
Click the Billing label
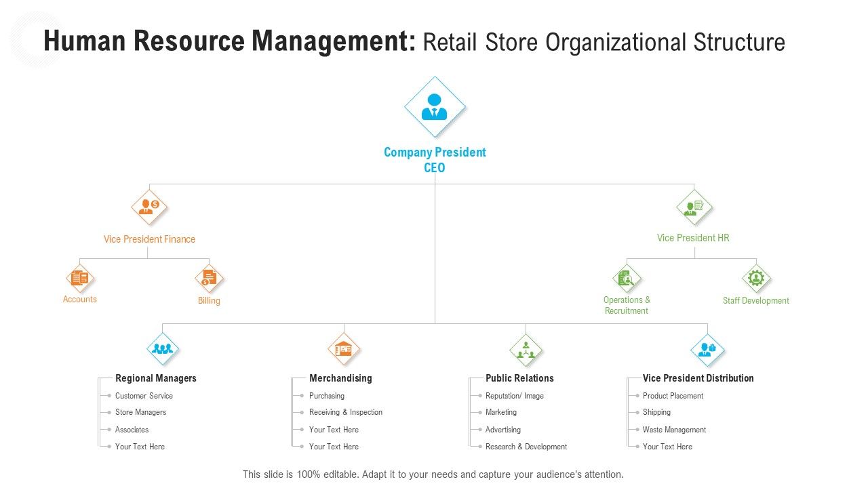point(209,301)
